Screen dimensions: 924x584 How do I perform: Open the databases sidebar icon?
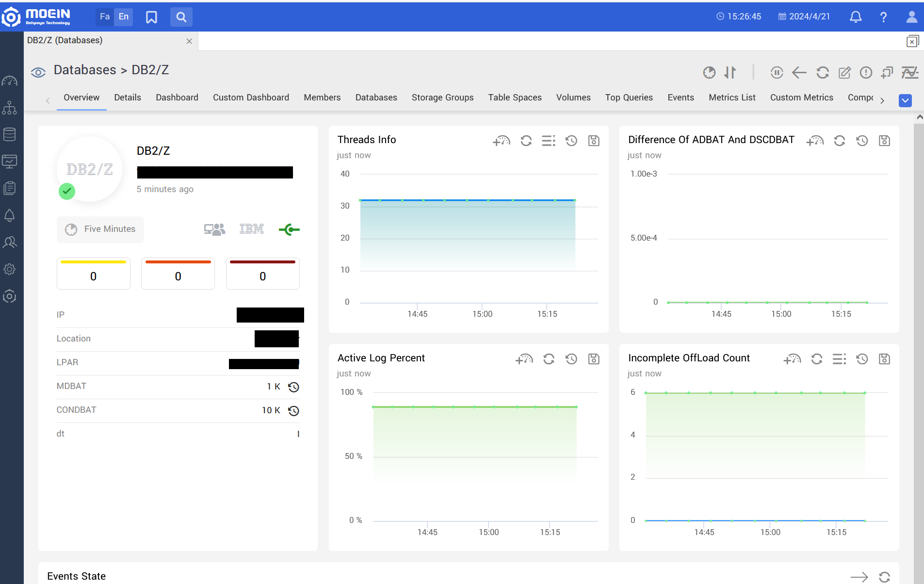point(10,134)
